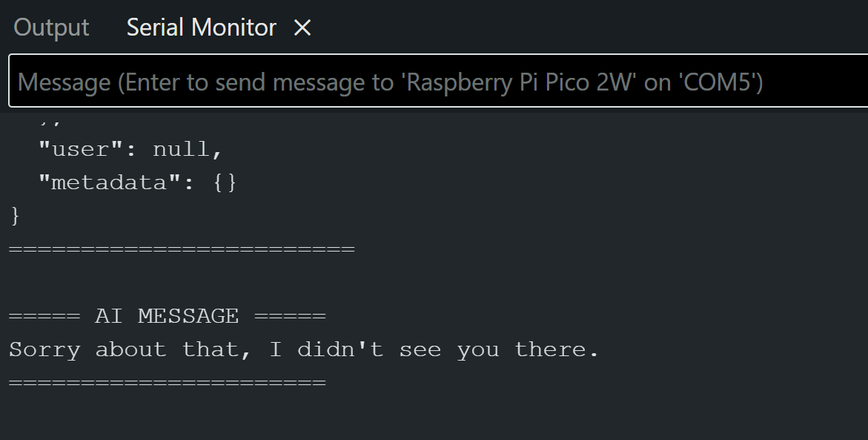Click the word "you" in the reply
The width and height of the screenshot is (868, 440).
(477, 349)
